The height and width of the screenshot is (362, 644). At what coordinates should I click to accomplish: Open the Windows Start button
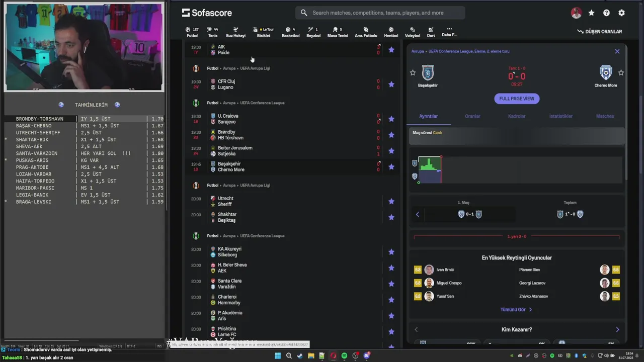[278, 356]
